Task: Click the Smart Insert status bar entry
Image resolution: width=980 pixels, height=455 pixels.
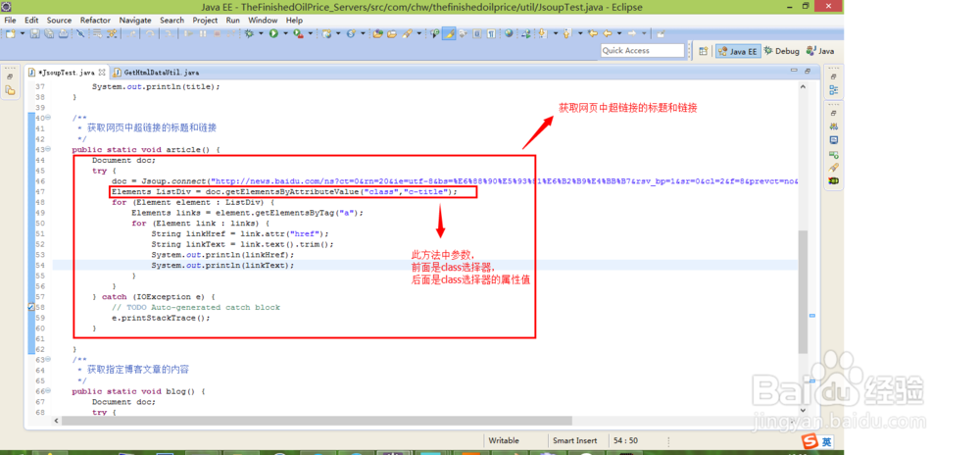Action: click(x=573, y=440)
